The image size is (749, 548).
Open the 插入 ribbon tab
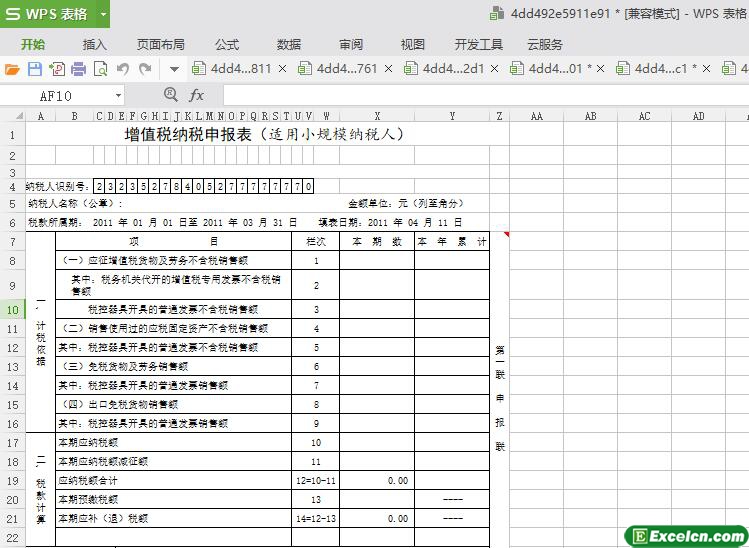coord(95,44)
